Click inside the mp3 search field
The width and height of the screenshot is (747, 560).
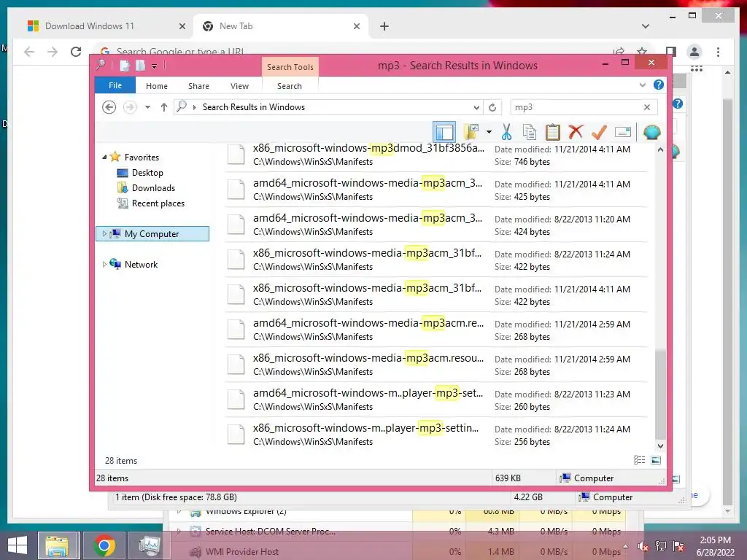click(x=576, y=107)
